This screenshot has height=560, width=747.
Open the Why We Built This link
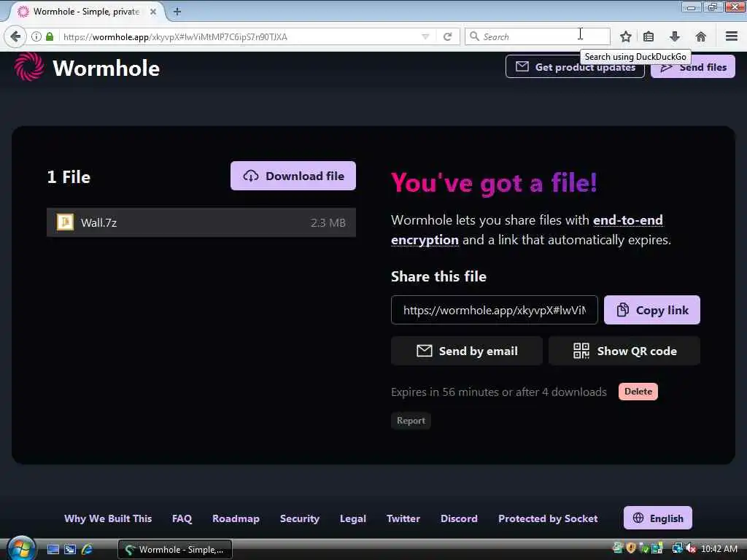[108, 518]
